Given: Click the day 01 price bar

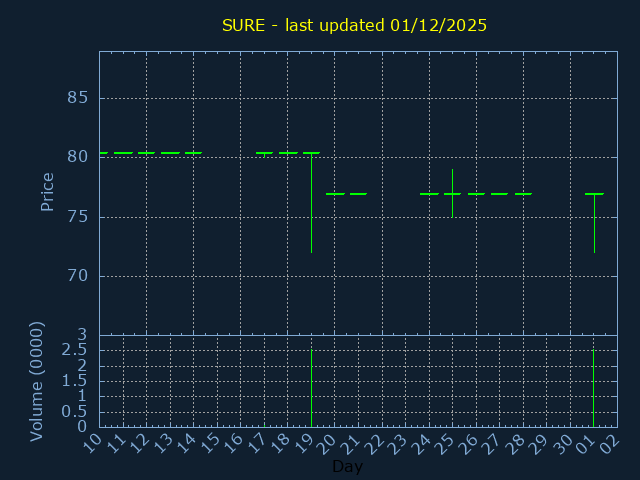Looking at the screenshot, I should tap(594, 222).
